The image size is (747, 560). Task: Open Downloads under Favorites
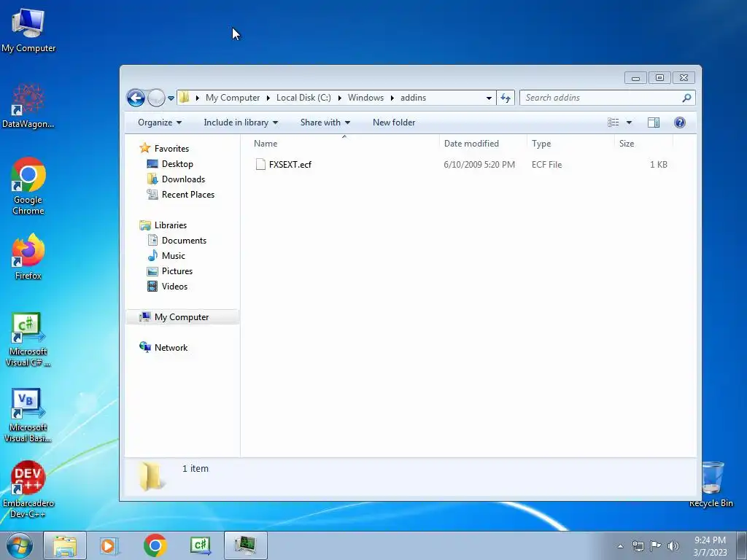pyautogui.click(x=183, y=179)
